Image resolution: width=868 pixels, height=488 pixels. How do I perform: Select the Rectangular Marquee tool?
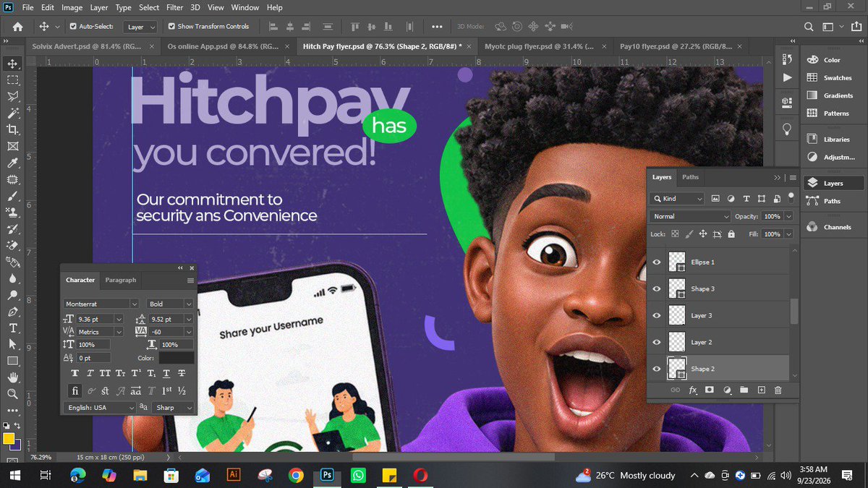(x=12, y=80)
